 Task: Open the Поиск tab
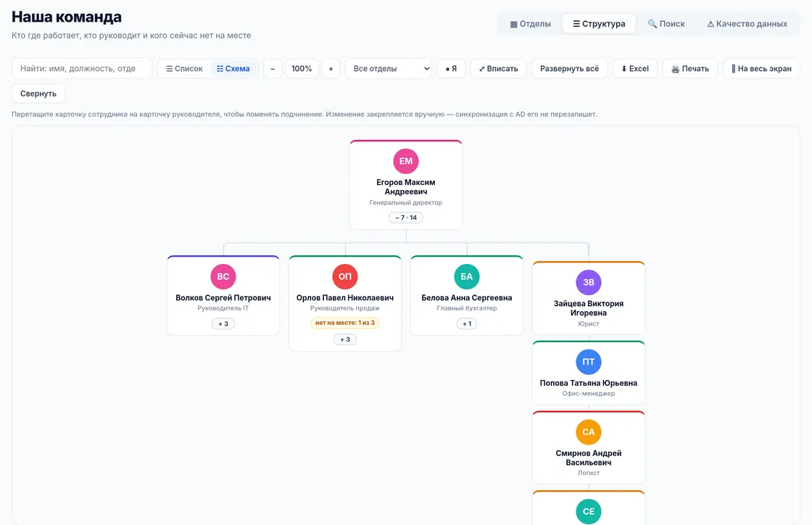666,24
